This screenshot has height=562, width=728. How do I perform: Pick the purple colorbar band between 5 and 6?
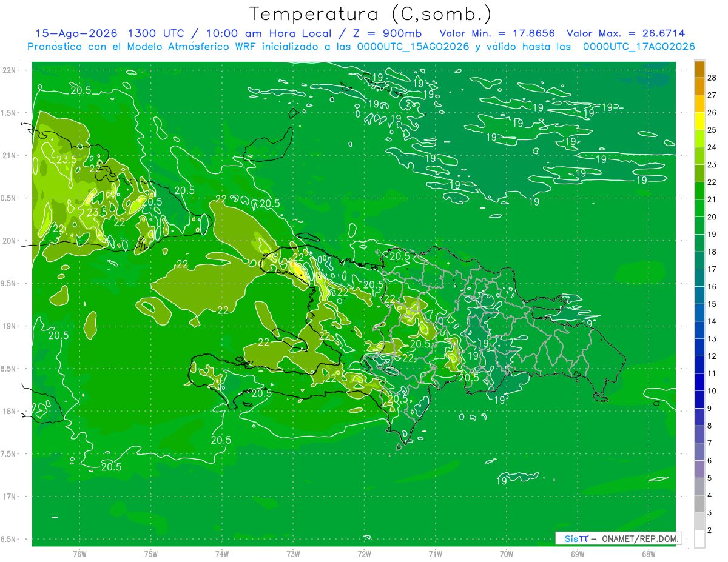coord(699,469)
